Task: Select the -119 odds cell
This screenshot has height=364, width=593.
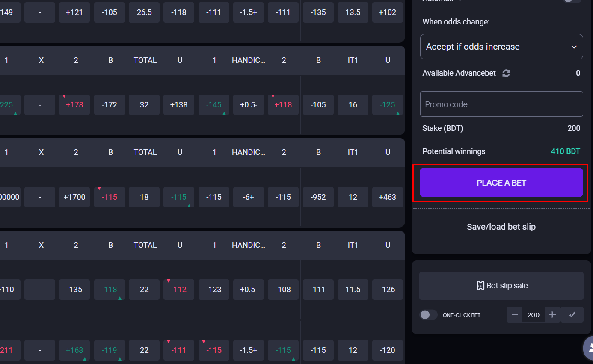Action: (x=110, y=350)
